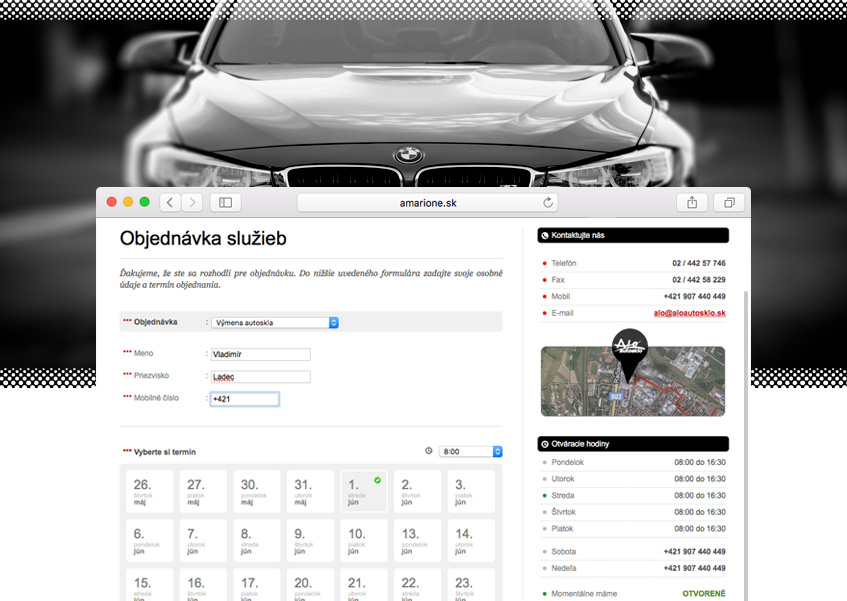This screenshot has width=847, height=601.
Task: Click the Streda opening hours row
Action: point(634,495)
